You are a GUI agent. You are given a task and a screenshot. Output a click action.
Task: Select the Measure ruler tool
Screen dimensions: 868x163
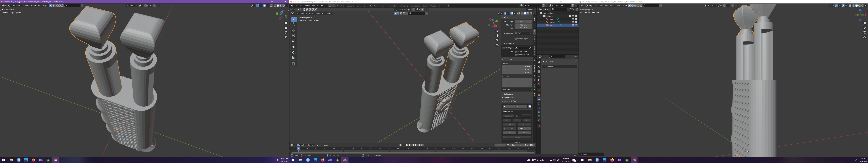[x=294, y=58]
